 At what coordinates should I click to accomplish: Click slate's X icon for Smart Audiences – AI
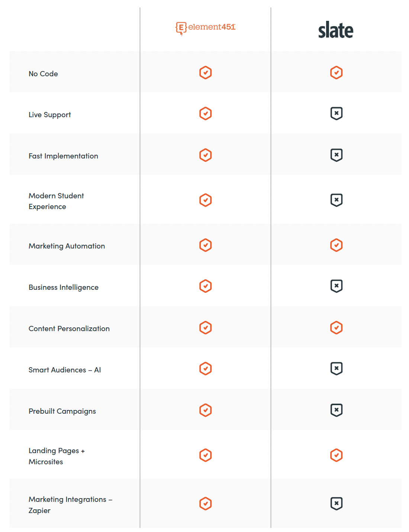[336, 369]
